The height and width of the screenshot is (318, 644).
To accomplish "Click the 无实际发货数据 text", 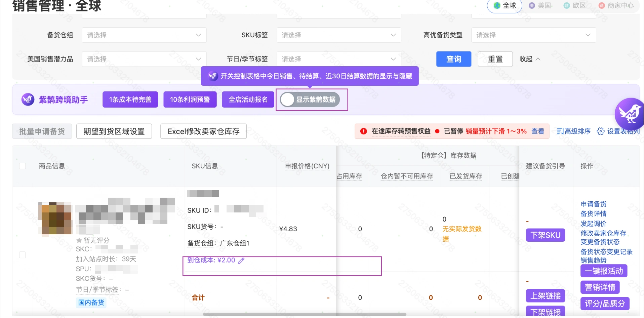I will tap(462, 234).
